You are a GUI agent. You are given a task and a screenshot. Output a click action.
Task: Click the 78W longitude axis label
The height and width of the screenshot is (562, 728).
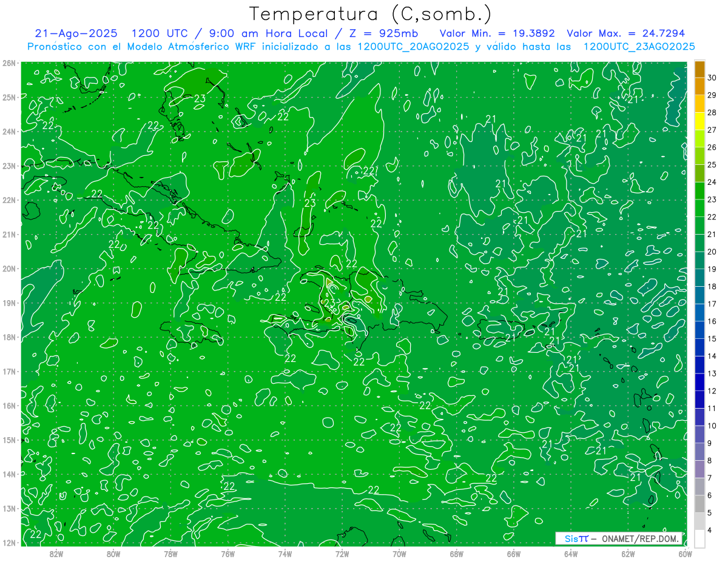170,554
